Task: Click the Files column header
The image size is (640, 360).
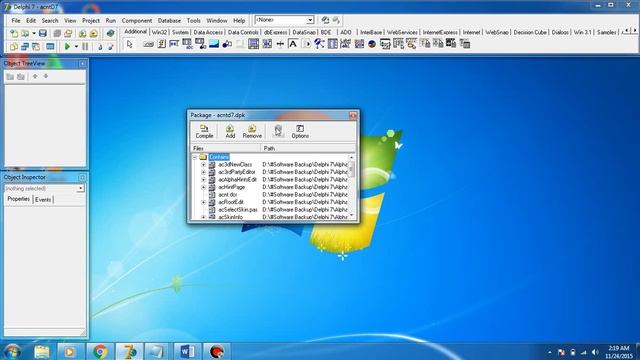Action: pyautogui.click(x=225, y=148)
